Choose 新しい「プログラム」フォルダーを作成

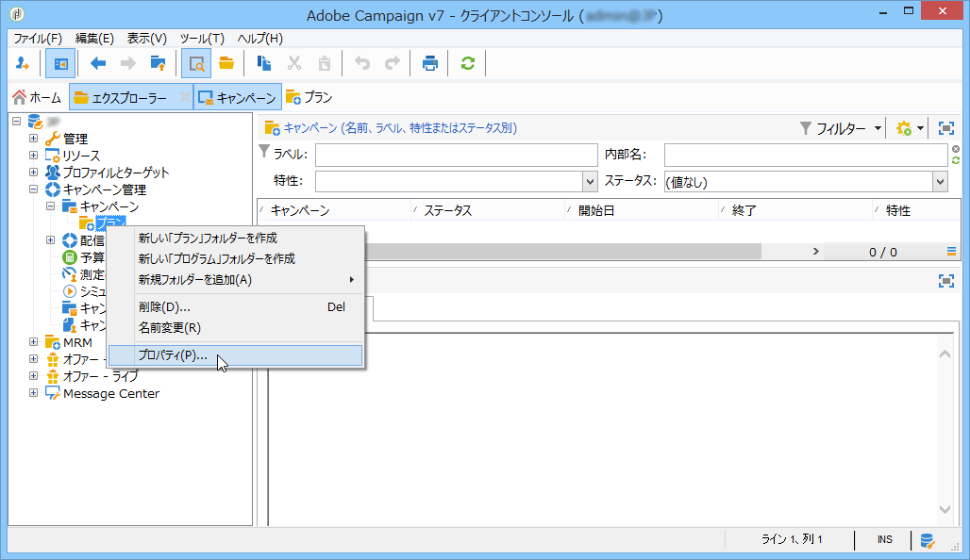(235, 258)
